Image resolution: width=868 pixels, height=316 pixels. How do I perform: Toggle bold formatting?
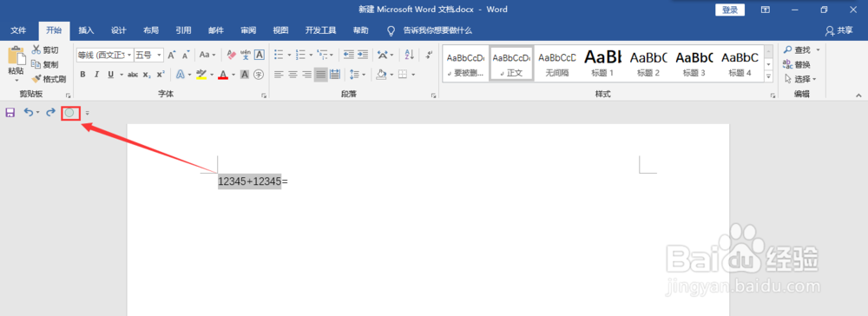pos(82,74)
